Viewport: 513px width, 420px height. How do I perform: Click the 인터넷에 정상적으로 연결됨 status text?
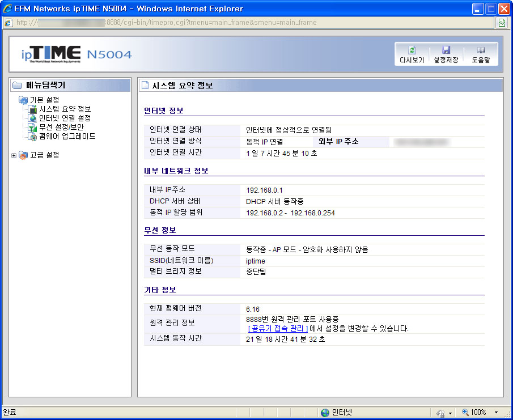point(289,130)
